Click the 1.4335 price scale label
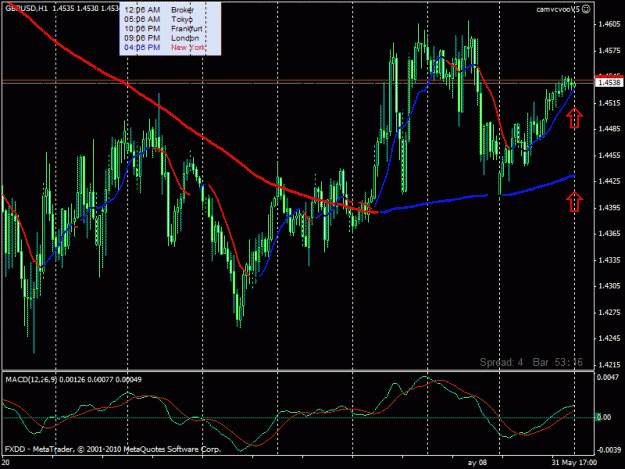The width and height of the screenshot is (625, 469). coord(609,260)
